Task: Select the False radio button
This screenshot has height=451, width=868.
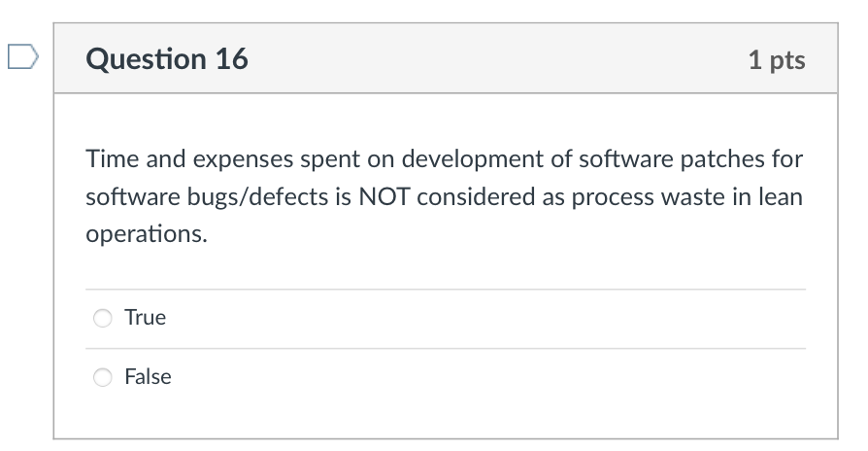Action: [x=102, y=377]
